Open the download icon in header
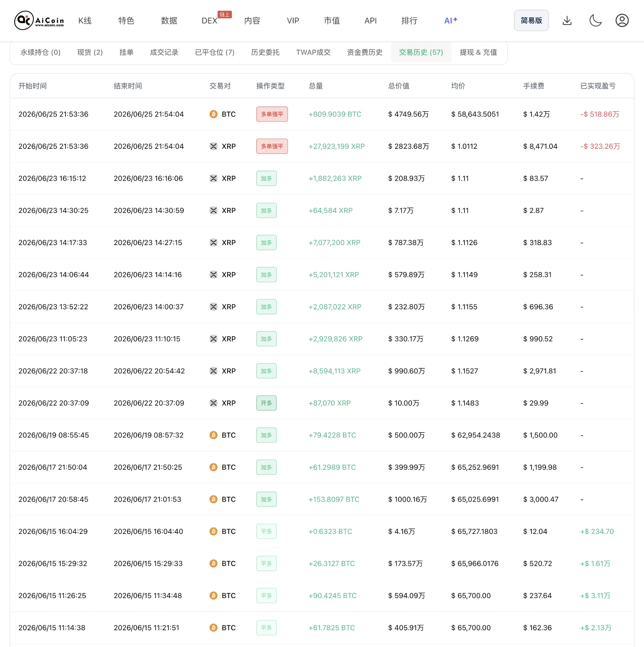The width and height of the screenshot is (644, 647). pyautogui.click(x=567, y=21)
